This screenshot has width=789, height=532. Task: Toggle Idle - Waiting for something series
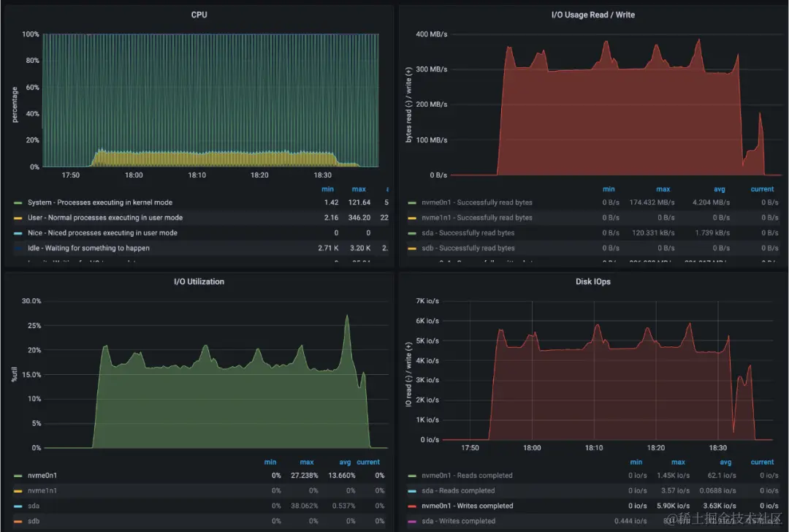point(88,248)
